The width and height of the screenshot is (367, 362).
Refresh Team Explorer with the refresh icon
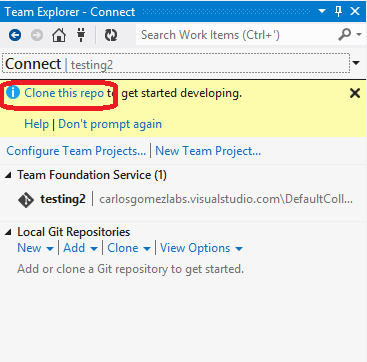[x=110, y=35]
